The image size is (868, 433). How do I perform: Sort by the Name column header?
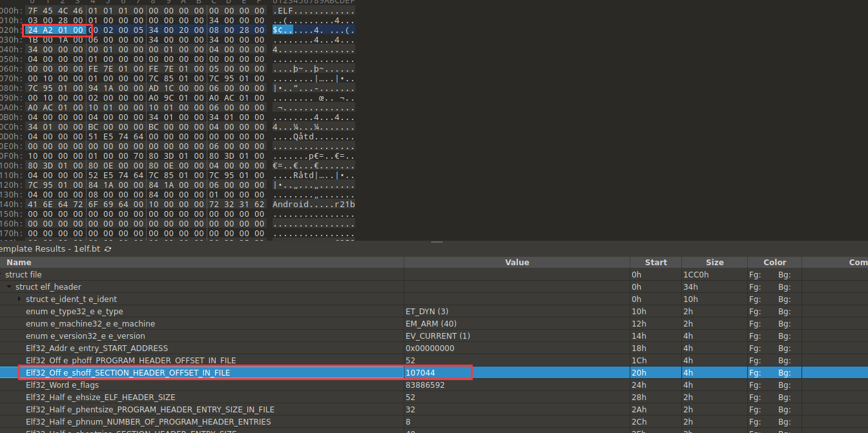202,263
